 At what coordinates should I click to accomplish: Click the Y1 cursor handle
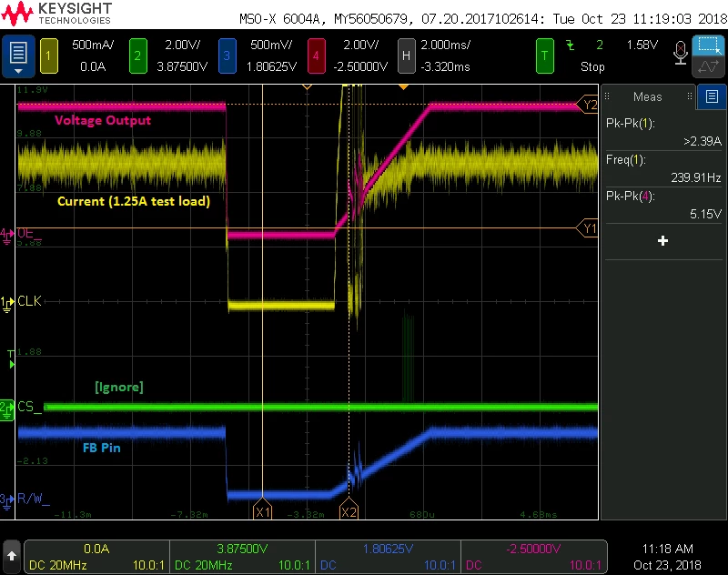point(587,228)
